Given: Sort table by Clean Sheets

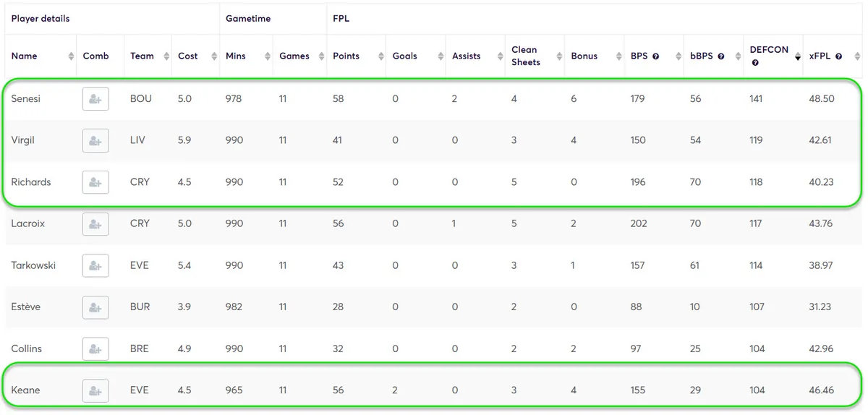Looking at the screenshot, I should click(525, 56).
